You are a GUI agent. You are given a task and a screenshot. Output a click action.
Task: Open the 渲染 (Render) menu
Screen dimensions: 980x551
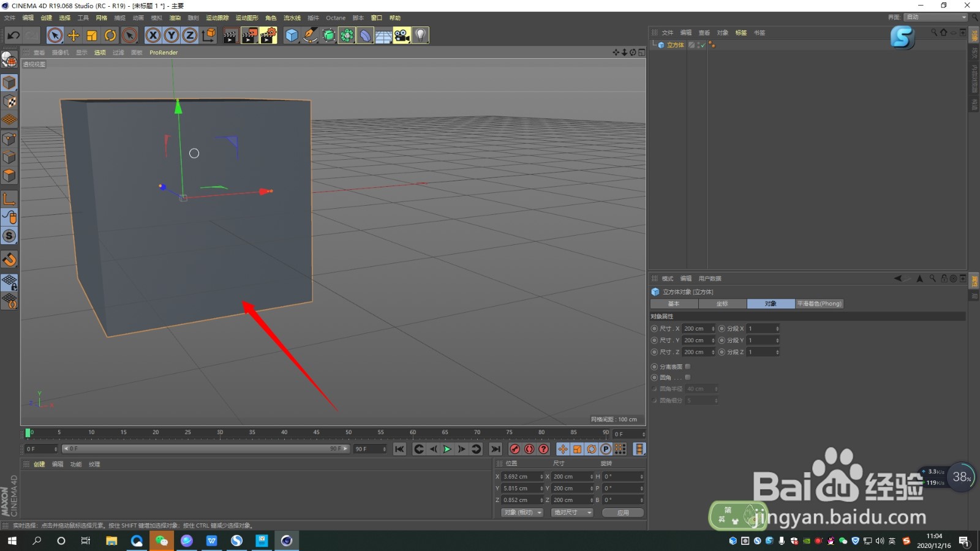[175, 18]
